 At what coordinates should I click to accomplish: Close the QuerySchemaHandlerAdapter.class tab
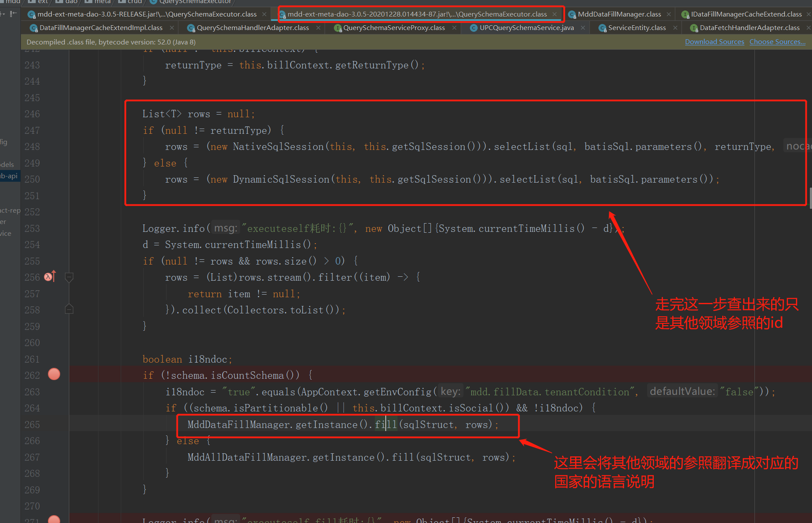pyautogui.click(x=318, y=28)
